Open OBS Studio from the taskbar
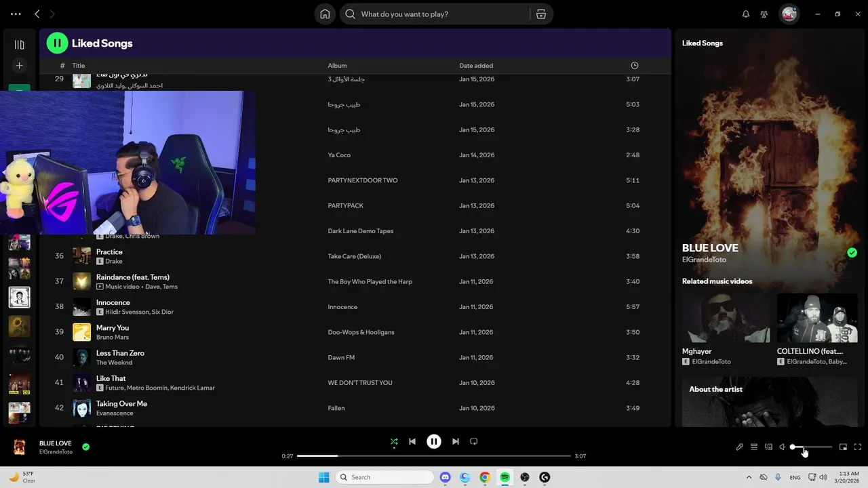 pos(525,477)
